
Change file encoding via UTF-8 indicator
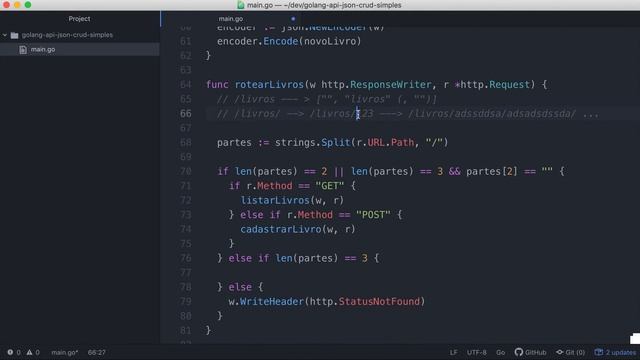(477, 352)
